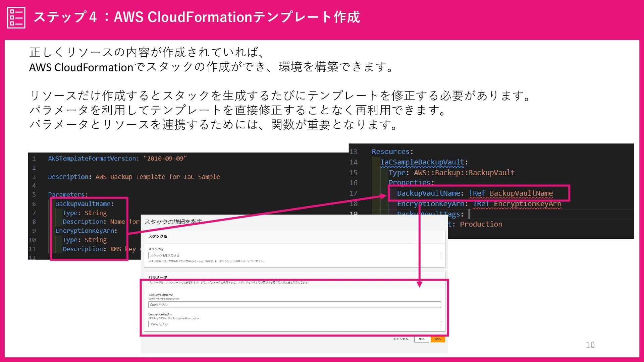Screen dimensions: 644x362
Task: Click BackupVaultName: key on line 6
Action: [x=84, y=204]
